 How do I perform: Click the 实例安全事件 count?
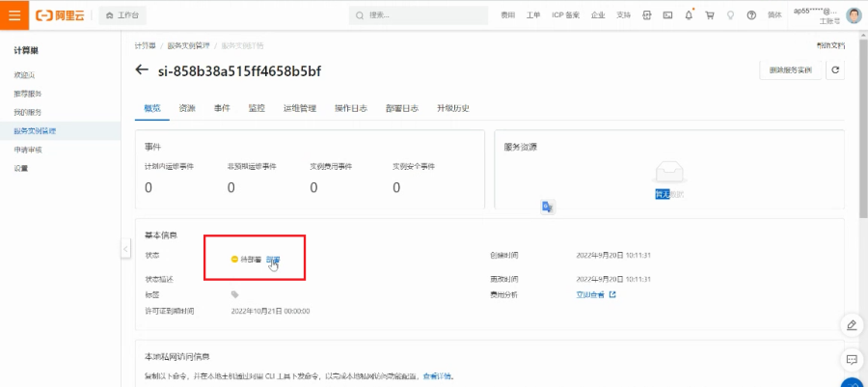396,187
